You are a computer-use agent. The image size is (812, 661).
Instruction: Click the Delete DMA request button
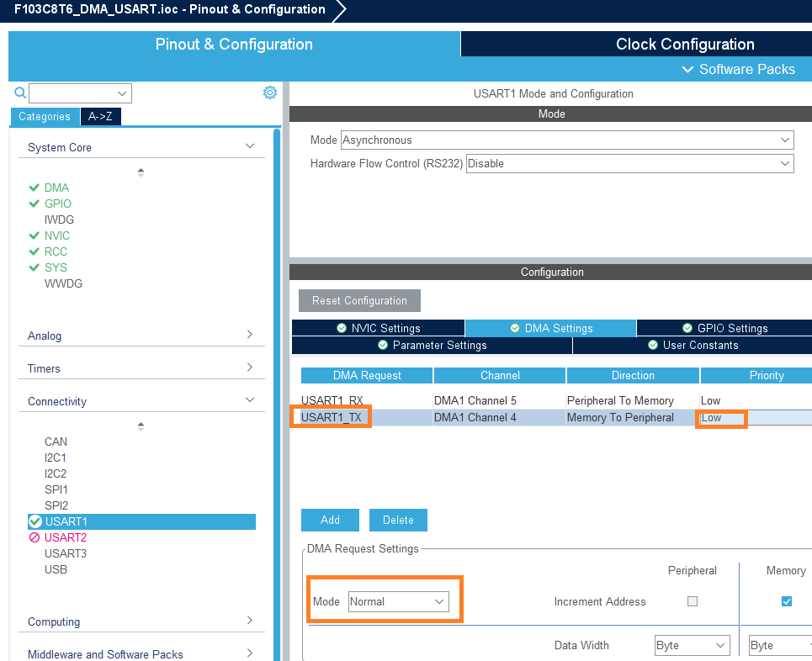point(398,520)
